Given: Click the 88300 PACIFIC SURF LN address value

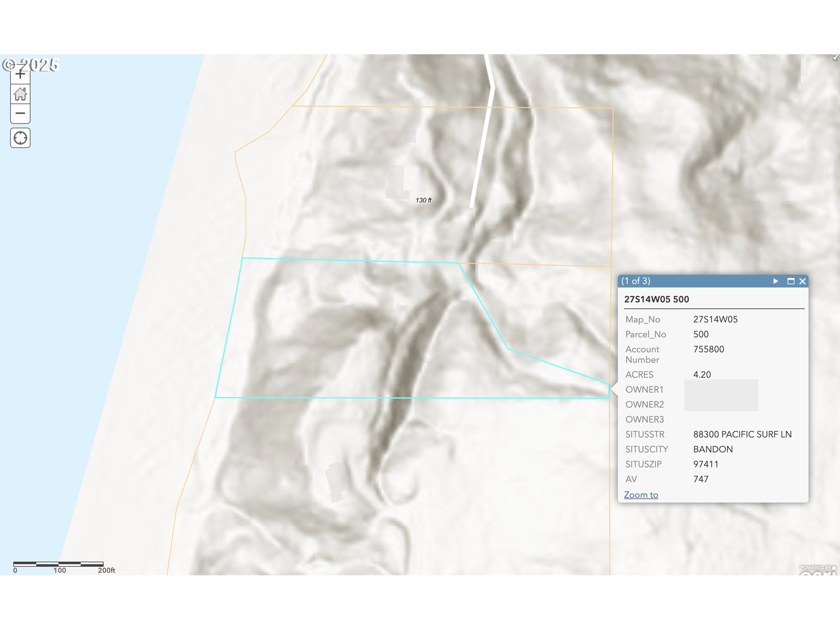Looking at the screenshot, I should (x=742, y=434).
